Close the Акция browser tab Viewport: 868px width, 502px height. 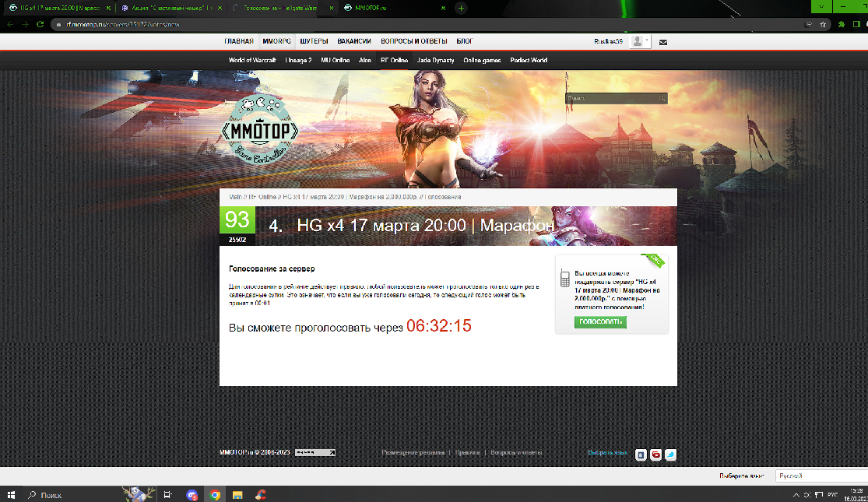pos(220,9)
